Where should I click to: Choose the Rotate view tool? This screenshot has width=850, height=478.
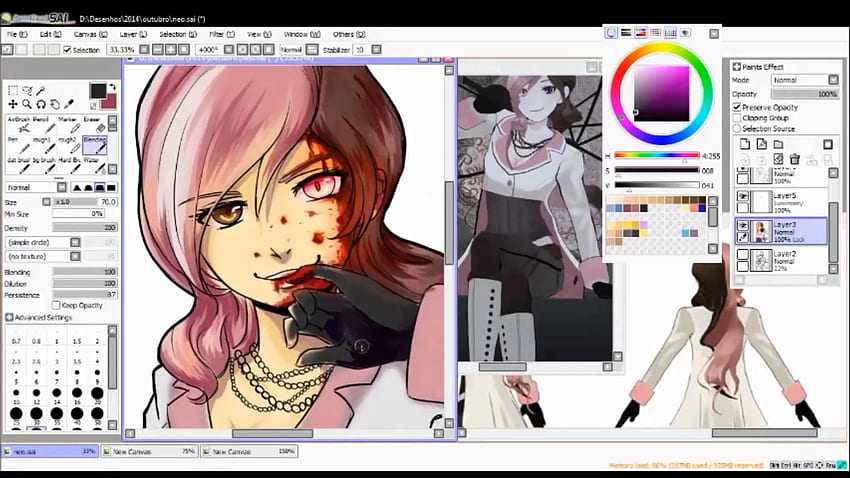tap(41, 104)
